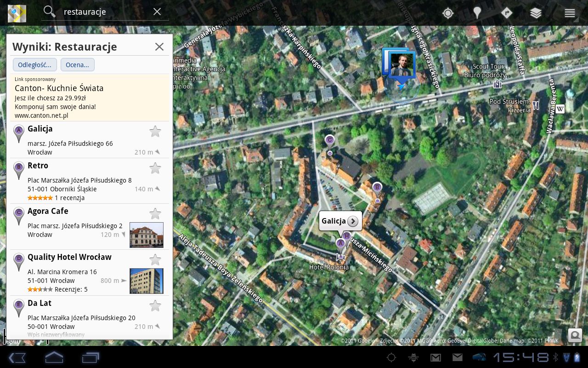Image resolution: width=588 pixels, height=368 pixels.
Task: View the Agora Cafe building thumbnail
Action: point(147,235)
